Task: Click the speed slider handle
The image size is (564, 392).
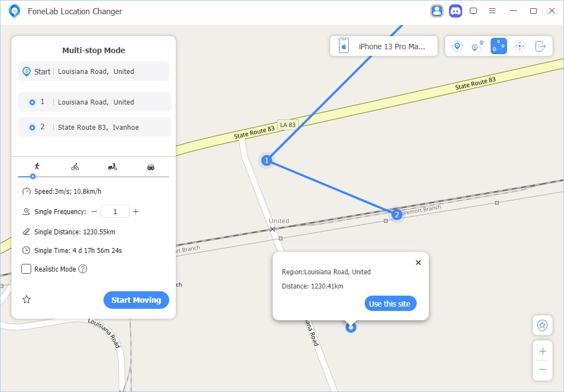Action: [33, 176]
